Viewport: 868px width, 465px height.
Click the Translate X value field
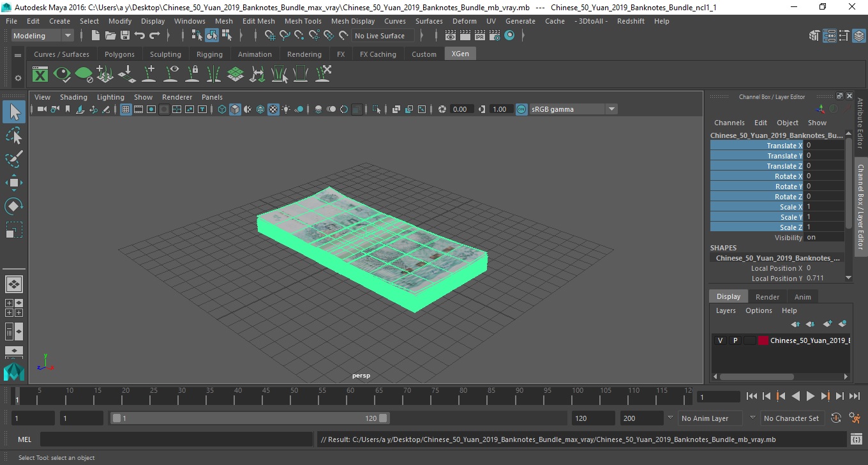(824, 146)
